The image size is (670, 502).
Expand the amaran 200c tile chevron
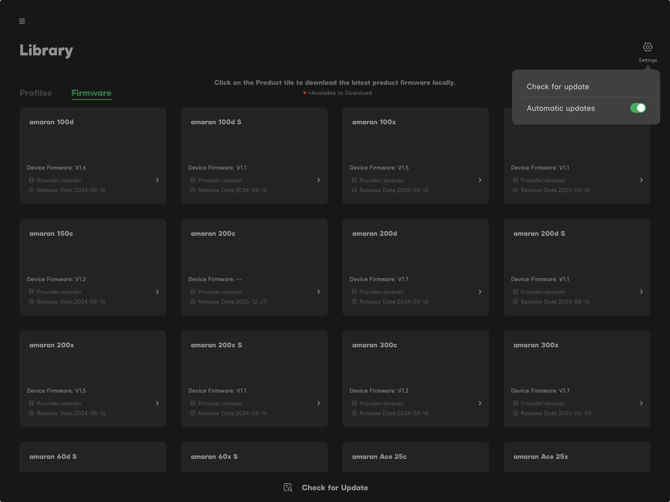pyautogui.click(x=318, y=292)
